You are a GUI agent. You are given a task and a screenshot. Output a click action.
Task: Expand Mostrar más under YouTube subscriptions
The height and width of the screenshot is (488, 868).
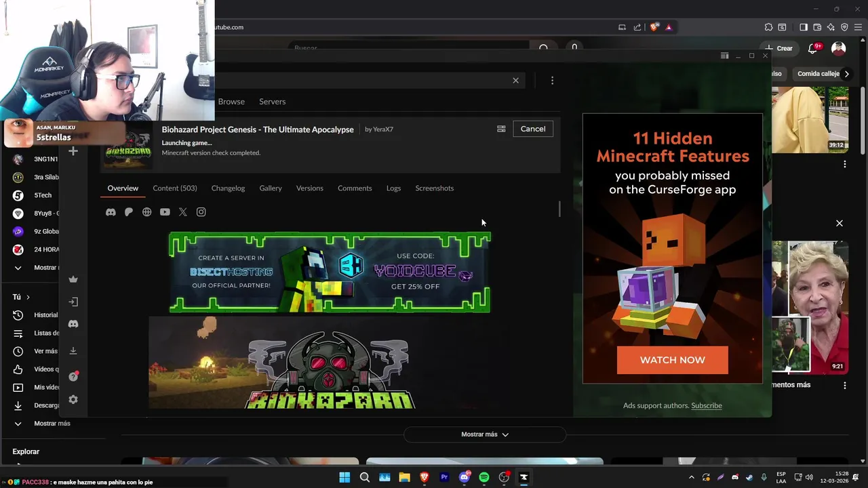tap(35, 268)
